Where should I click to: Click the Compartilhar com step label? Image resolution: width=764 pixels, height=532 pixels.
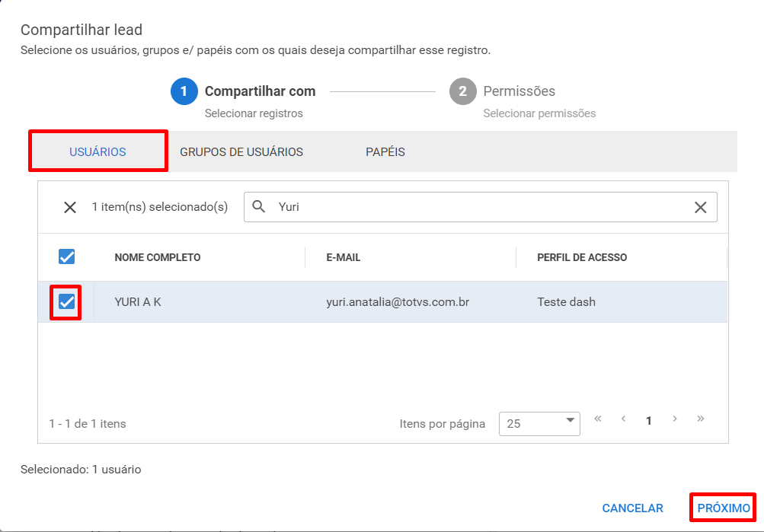261,91
